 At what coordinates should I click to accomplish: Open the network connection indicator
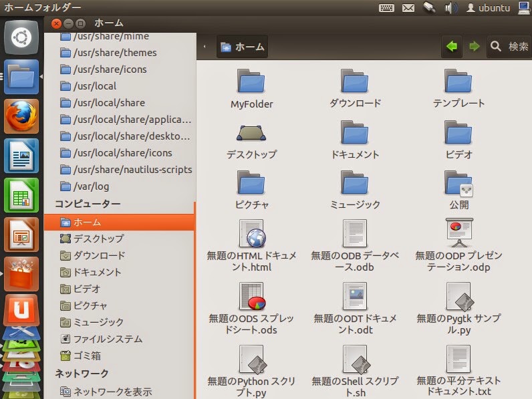pyautogui.click(x=525, y=7)
